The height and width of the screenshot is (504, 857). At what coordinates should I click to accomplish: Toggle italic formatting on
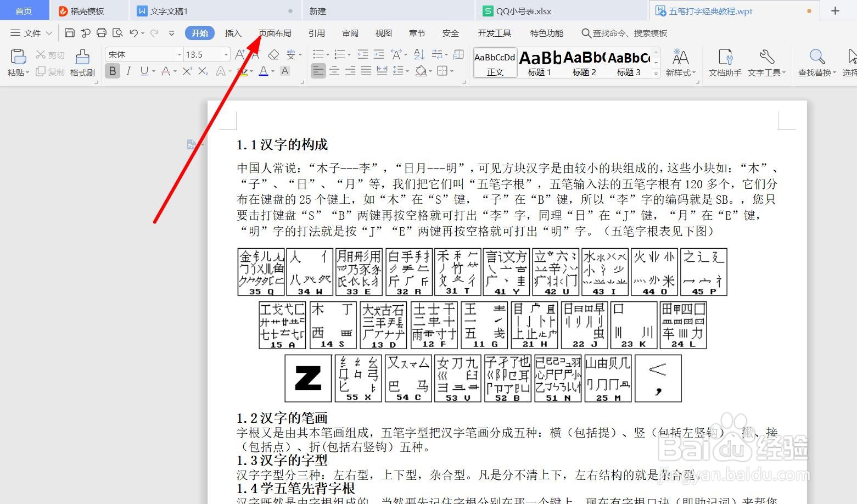(x=128, y=70)
